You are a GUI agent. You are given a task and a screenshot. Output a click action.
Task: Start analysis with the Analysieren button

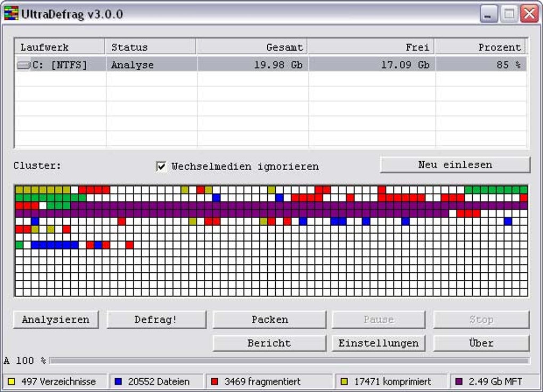click(x=55, y=319)
